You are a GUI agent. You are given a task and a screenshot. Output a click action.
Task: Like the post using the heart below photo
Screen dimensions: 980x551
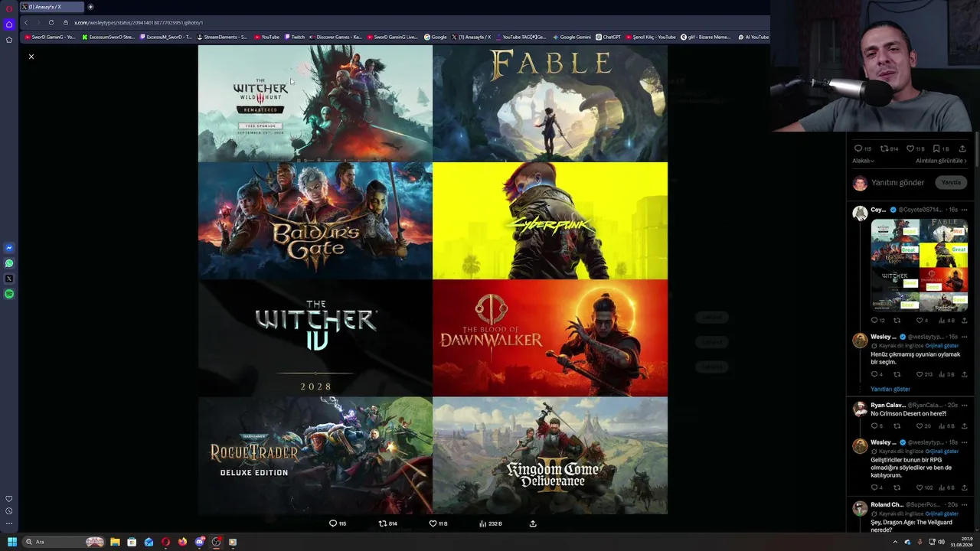click(433, 523)
